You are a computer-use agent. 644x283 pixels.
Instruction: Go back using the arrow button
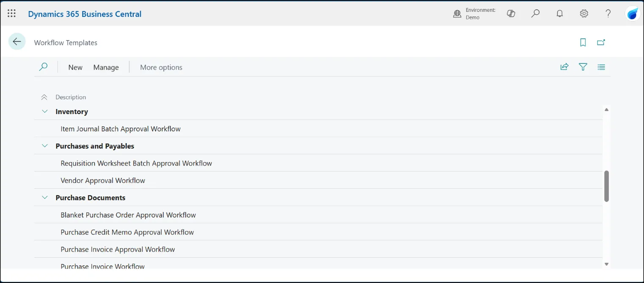click(x=17, y=41)
